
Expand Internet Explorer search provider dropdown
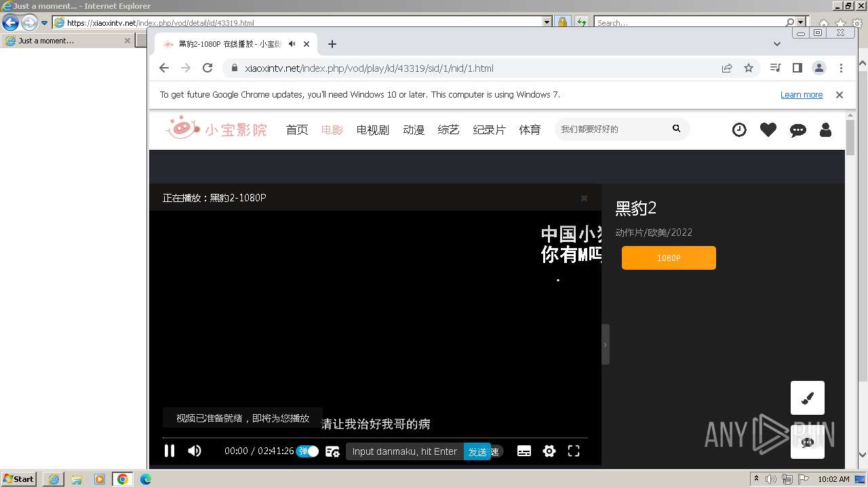pos(802,22)
